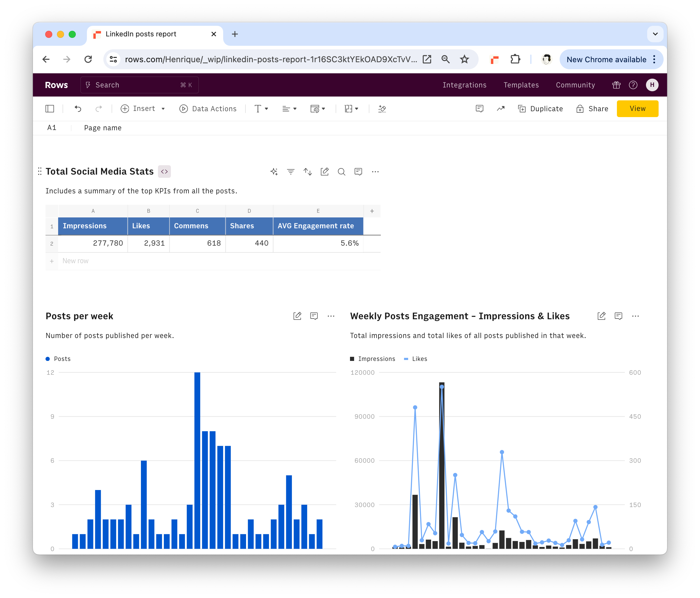Image resolution: width=700 pixels, height=598 pixels.
Task: Click the tallest blue bar in Posts chart
Action: pos(197,461)
